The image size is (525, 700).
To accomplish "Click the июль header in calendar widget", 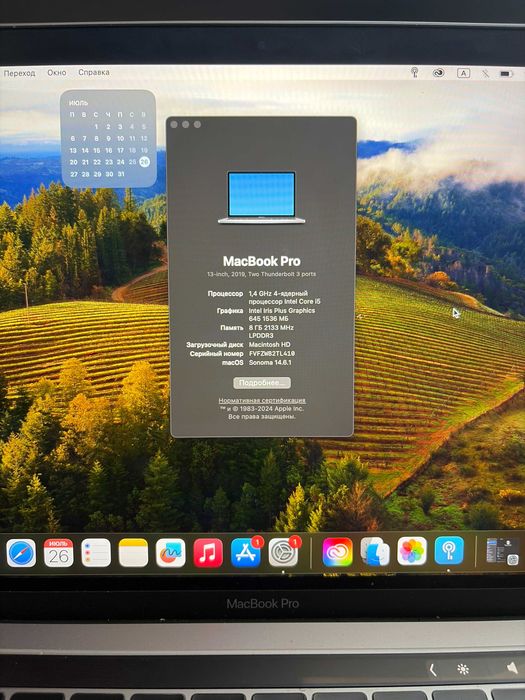I will (79, 103).
